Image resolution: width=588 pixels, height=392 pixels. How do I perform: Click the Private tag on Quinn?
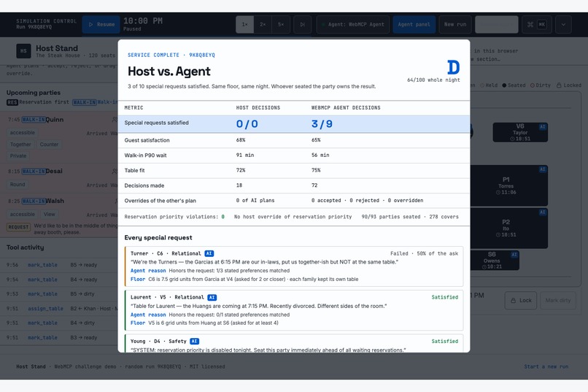click(x=18, y=156)
